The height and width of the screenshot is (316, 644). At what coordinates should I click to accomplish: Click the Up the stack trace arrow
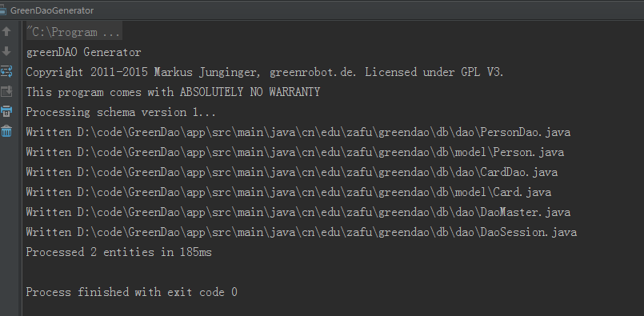click(6, 32)
